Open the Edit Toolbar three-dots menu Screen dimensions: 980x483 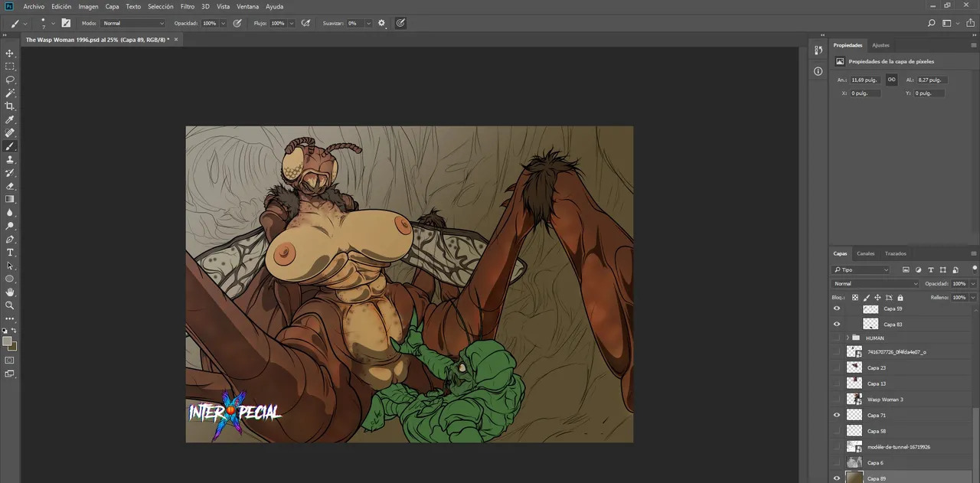pos(10,318)
